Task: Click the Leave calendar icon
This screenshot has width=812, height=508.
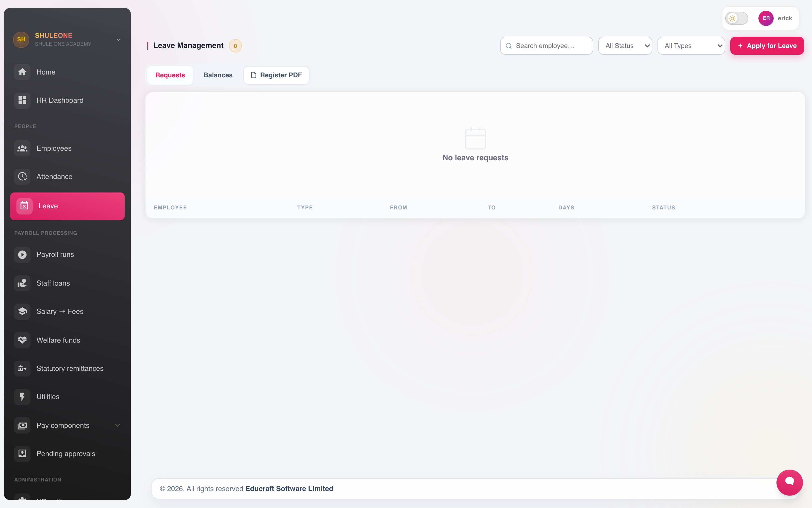Action: [24, 206]
